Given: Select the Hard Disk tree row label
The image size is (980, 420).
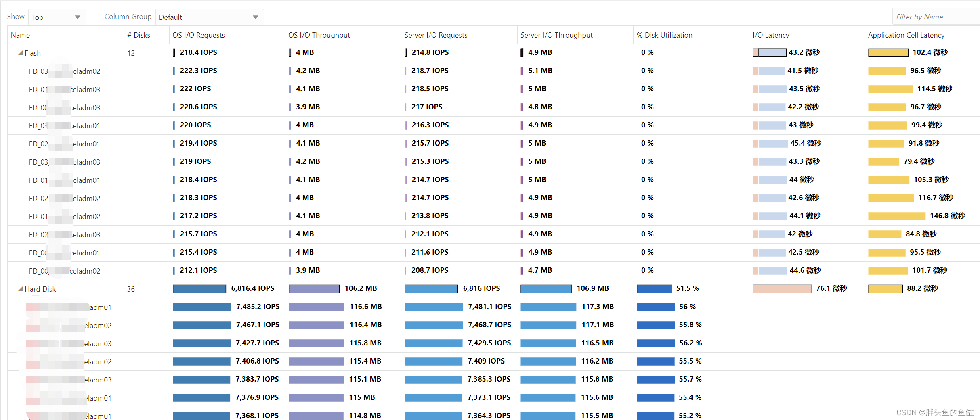Looking at the screenshot, I should (x=40, y=289).
